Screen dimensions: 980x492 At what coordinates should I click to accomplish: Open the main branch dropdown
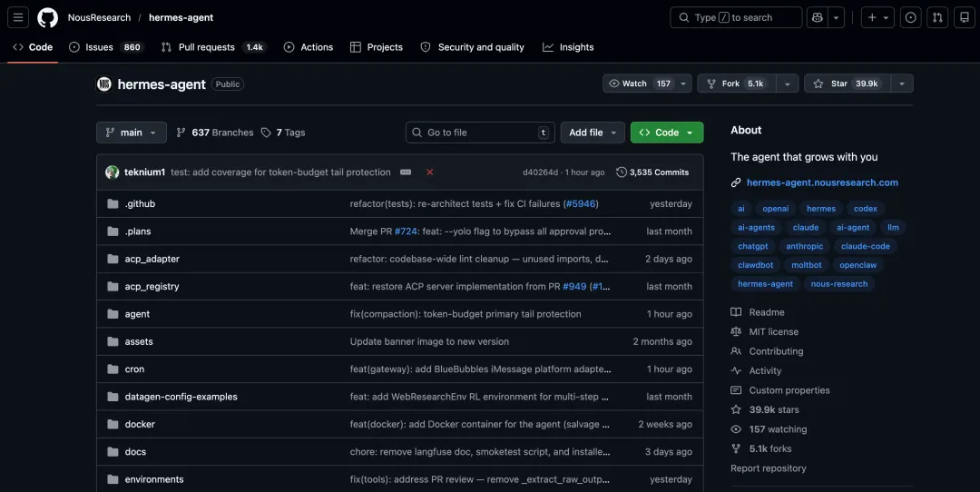click(132, 133)
